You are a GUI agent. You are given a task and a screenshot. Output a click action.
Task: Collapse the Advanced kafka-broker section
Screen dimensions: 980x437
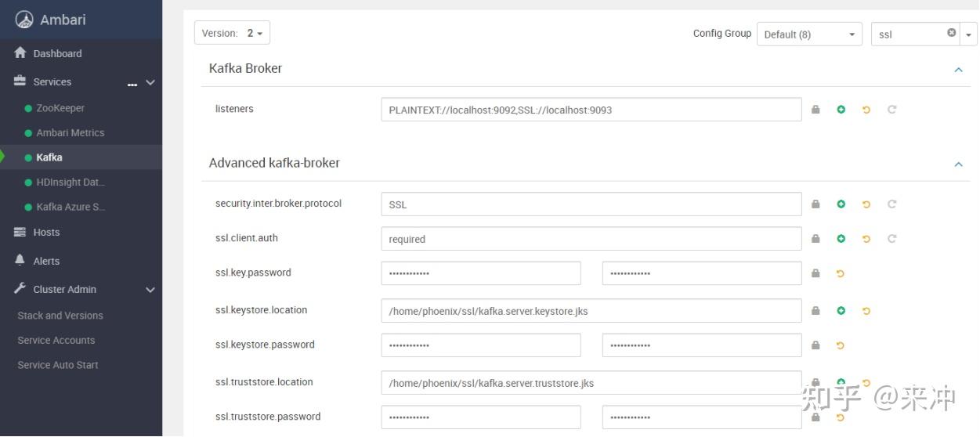[x=958, y=164]
